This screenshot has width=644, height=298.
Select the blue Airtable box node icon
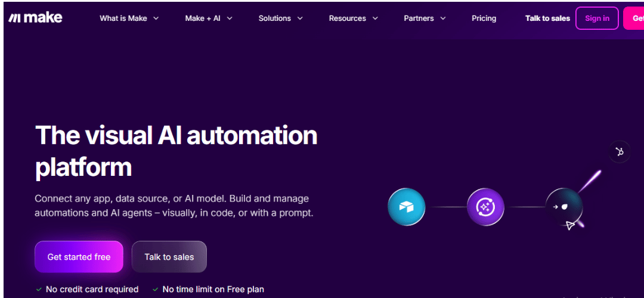(406, 207)
